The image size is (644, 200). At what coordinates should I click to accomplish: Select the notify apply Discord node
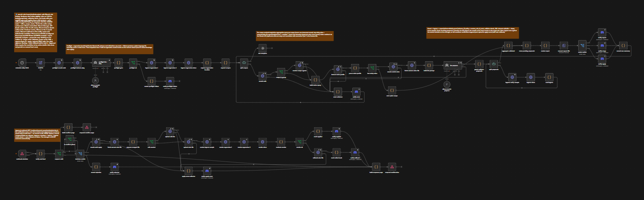pos(602,59)
